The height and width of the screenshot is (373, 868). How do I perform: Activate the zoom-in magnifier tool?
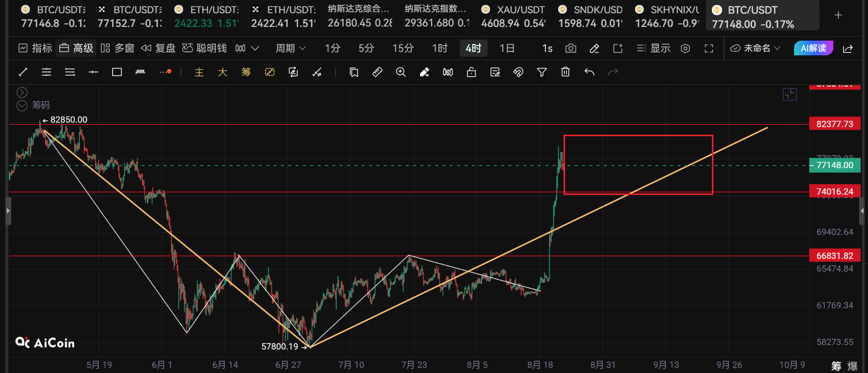coord(401,72)
